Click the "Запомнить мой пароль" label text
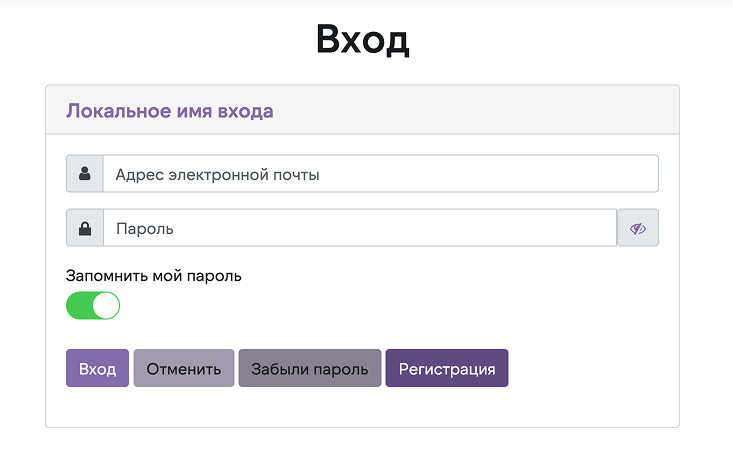 [x=154, y=276]
